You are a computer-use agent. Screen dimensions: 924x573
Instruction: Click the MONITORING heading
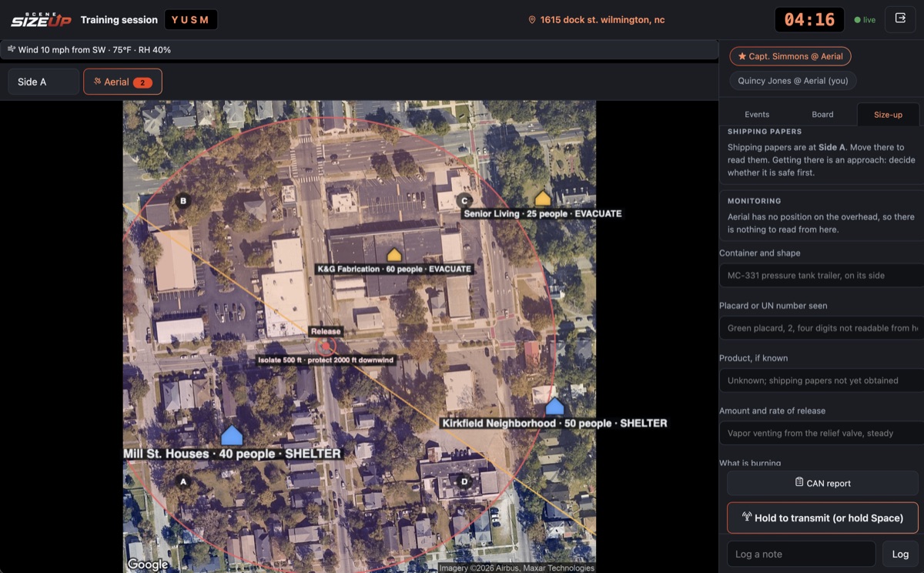click(x=754, y=201)
